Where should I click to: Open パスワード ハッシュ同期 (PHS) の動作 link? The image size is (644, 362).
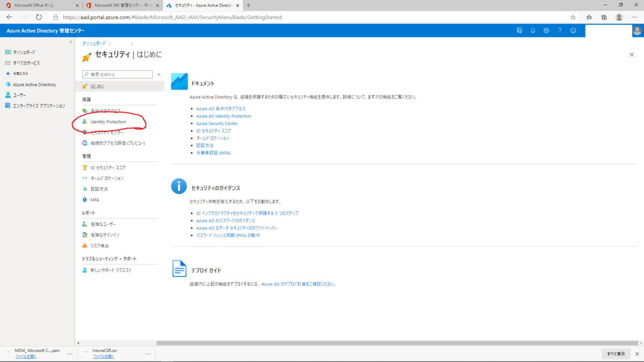pyautogui.click(x=228, y=235)
